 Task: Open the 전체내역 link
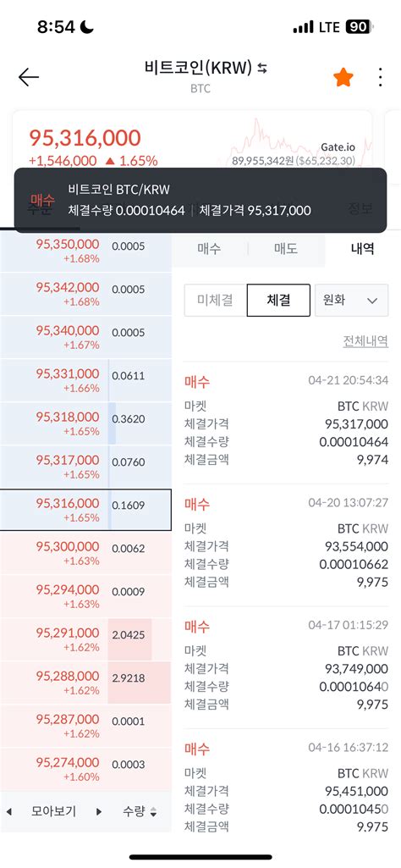click(365, 341)
